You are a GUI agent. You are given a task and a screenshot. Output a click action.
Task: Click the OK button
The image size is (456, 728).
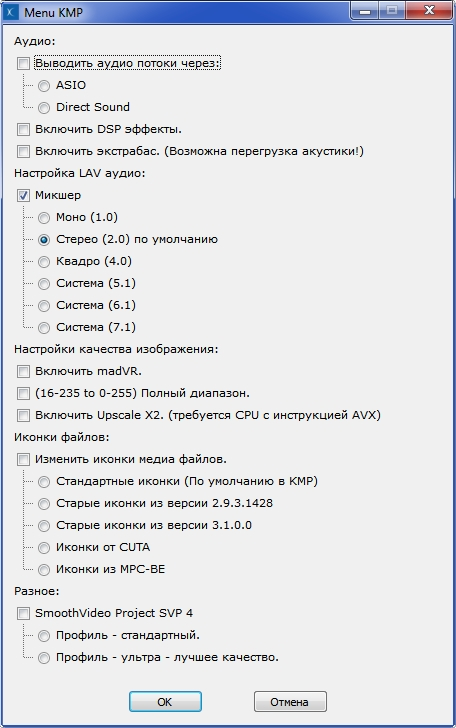point(165,702)
